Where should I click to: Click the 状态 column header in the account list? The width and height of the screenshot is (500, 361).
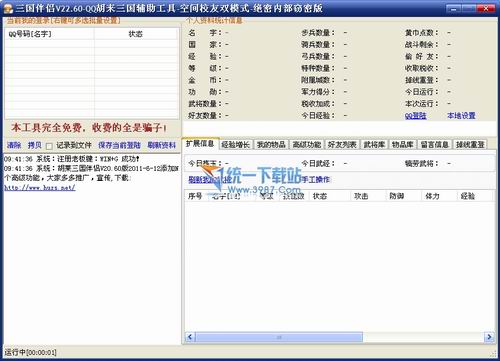[136, 34]
